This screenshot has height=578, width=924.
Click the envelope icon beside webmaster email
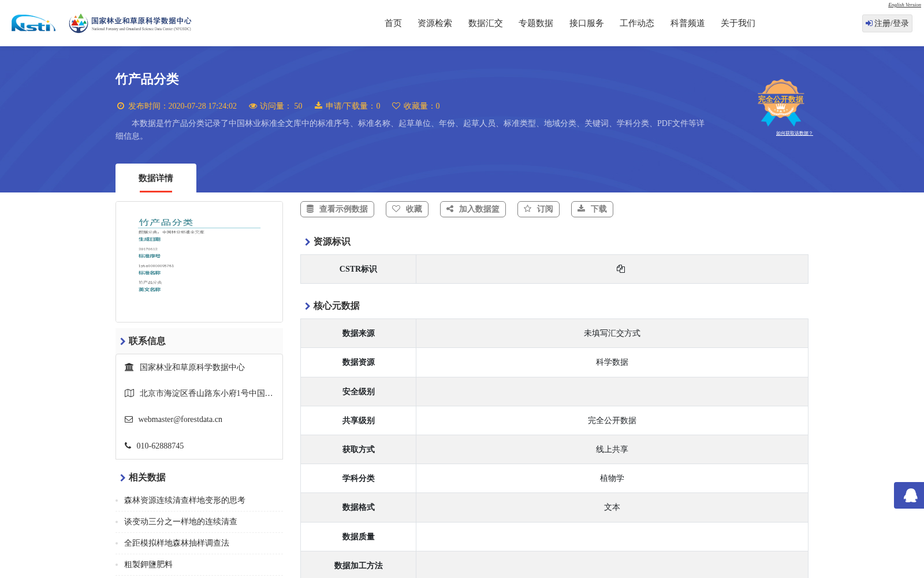[129, 420]
